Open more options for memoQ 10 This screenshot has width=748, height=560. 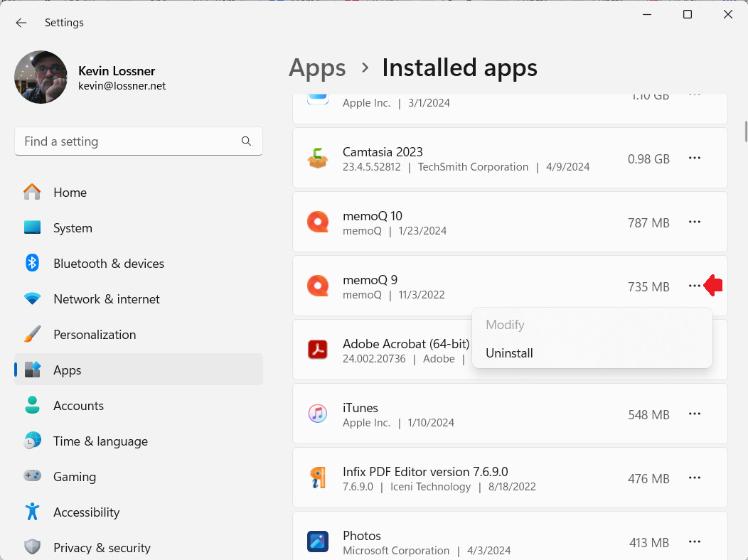[695, 222]
